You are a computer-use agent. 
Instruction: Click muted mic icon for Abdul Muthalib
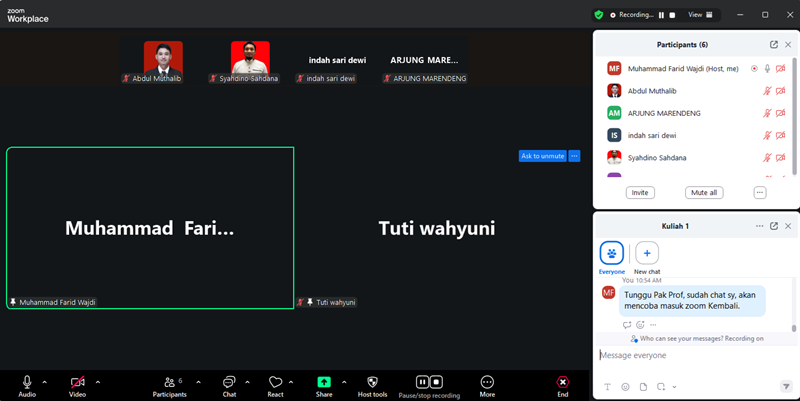click(767, 91)
